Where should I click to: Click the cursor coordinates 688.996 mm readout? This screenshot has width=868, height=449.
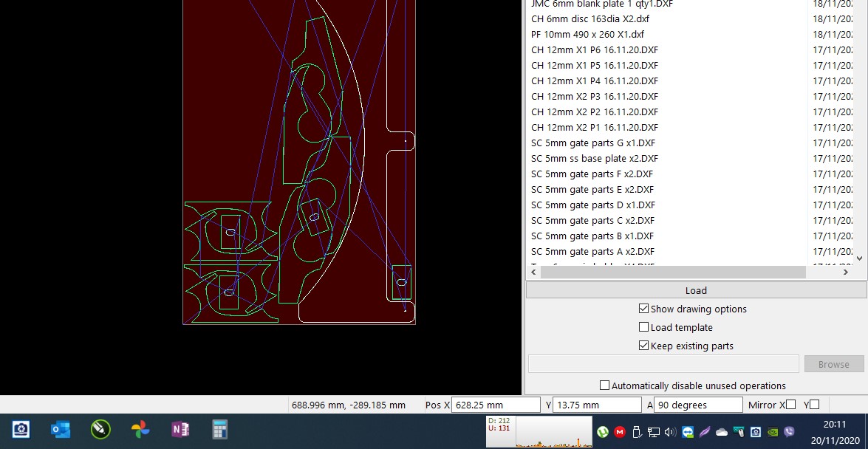tap(349, 405)
